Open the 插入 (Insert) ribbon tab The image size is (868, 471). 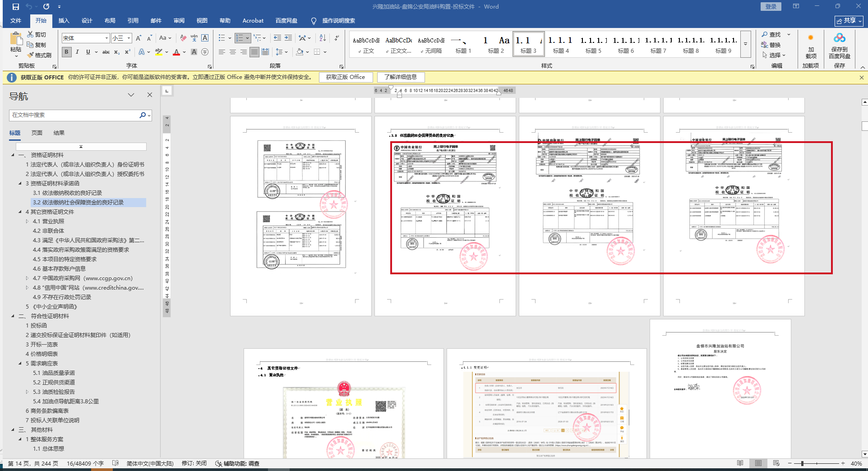[64, 21]
